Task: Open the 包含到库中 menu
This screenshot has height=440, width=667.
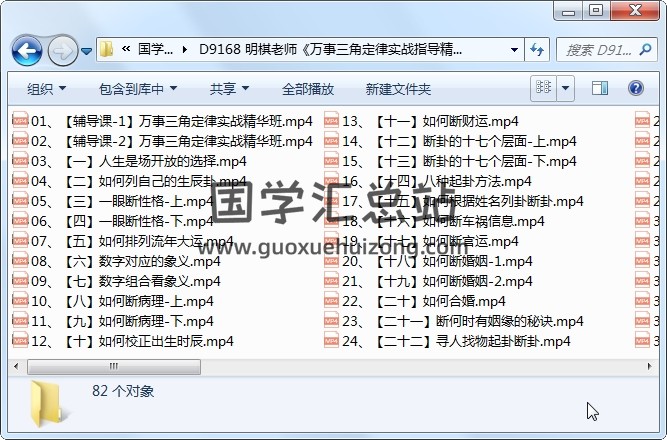Action: (x=137, y=89)
